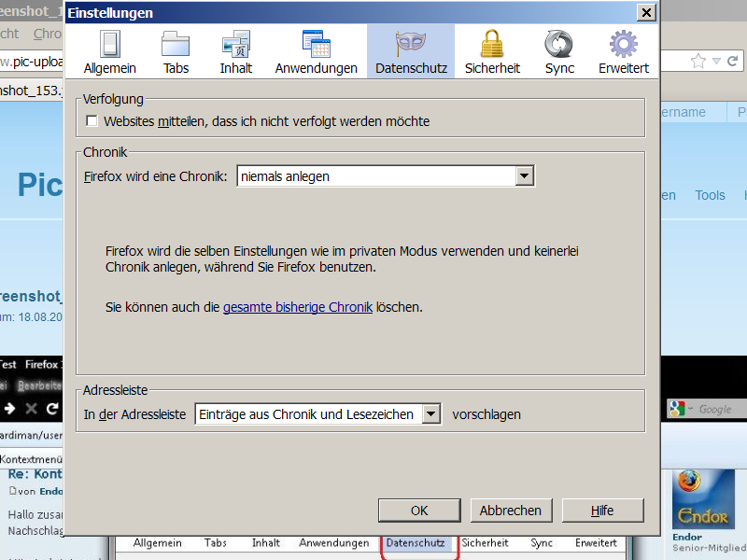Enable the do-not-track Websites mitteilen checkbox
747x560 pixels.
(92, 121)
